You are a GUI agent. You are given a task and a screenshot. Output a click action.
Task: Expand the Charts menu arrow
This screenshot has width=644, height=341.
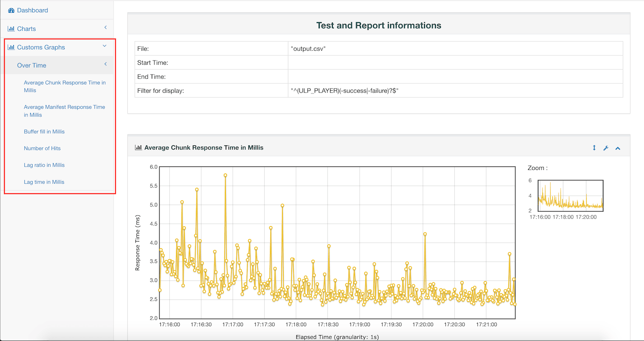pyautogui.click(x=106, y=28)
